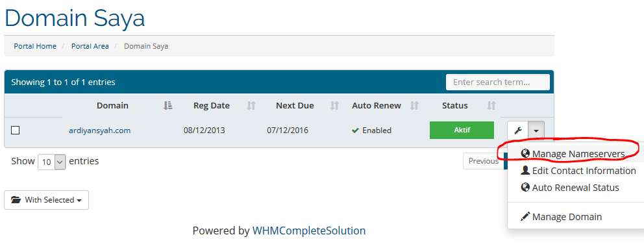
Task: Click the pencil icon beside Manage Domain
Action: pos(525,216)
